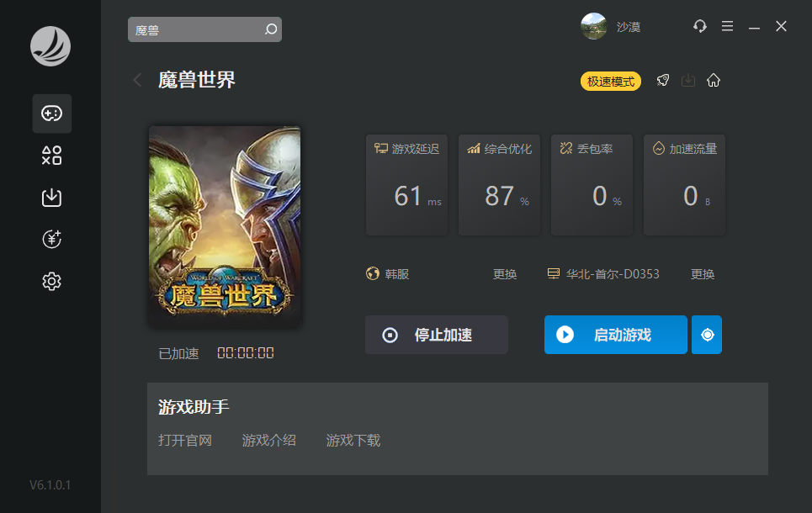Open customer support headset icon
The image size is (812, 513).
[x=700, y=26]
